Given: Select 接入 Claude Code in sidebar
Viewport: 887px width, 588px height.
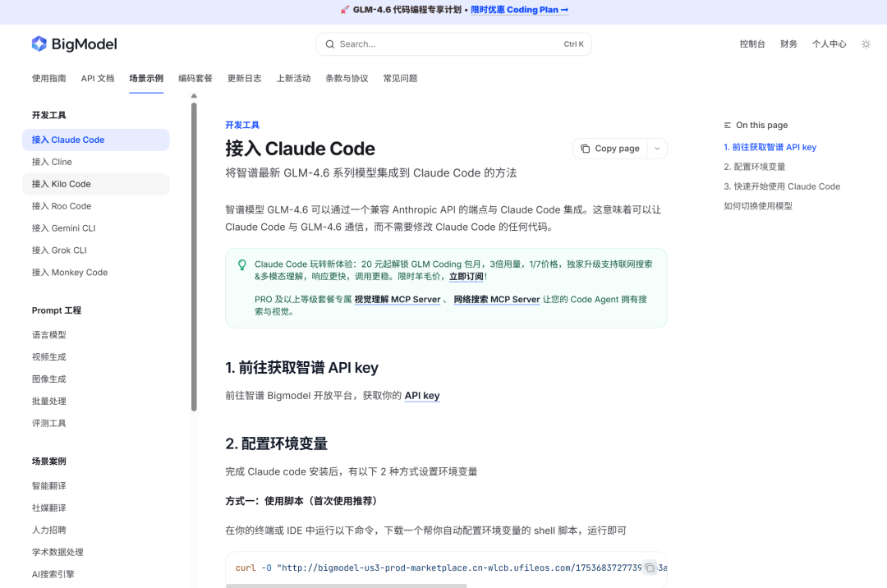Looking at the screenshot, I should tap(95, 140).
